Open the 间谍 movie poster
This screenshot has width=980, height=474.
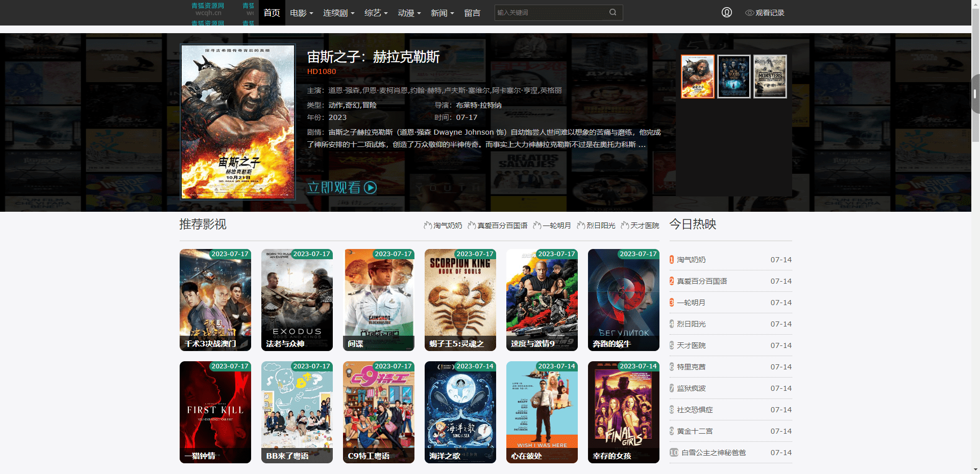(379, 300)
